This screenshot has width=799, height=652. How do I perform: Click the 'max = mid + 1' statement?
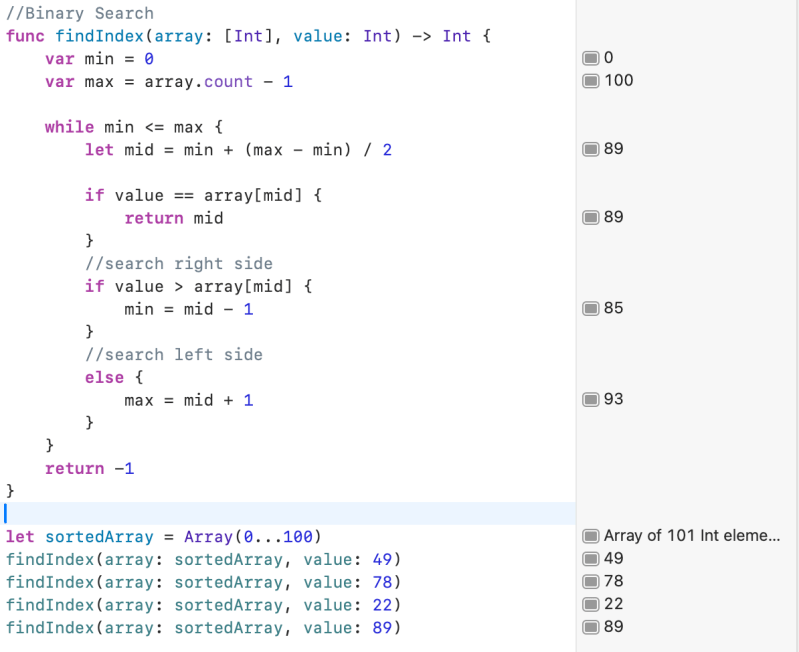[188, 400]
